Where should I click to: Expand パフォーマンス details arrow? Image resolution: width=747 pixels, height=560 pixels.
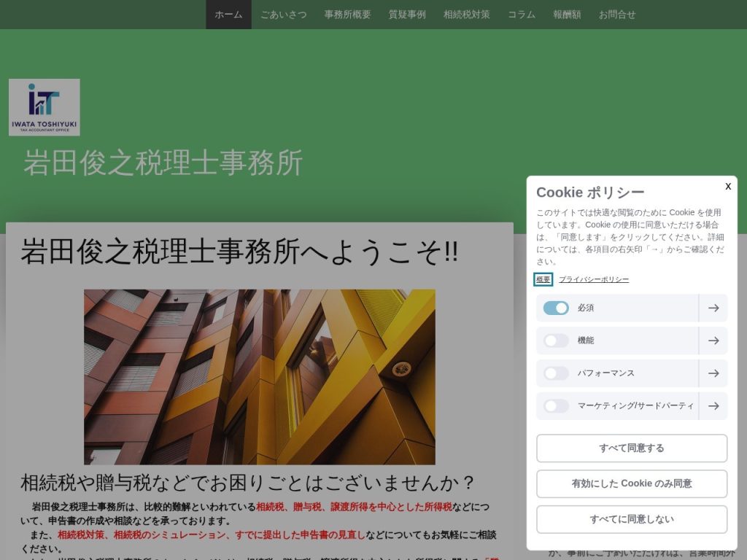point(713,373)
